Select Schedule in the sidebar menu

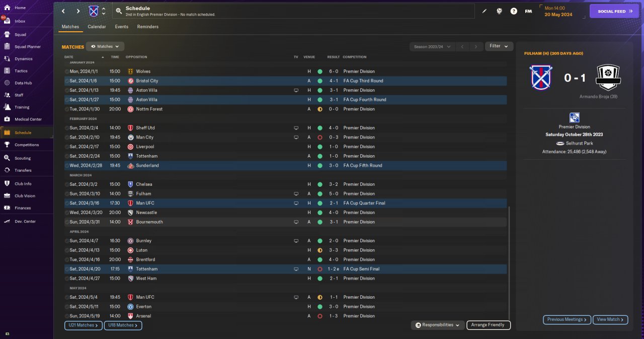point(27,132)
